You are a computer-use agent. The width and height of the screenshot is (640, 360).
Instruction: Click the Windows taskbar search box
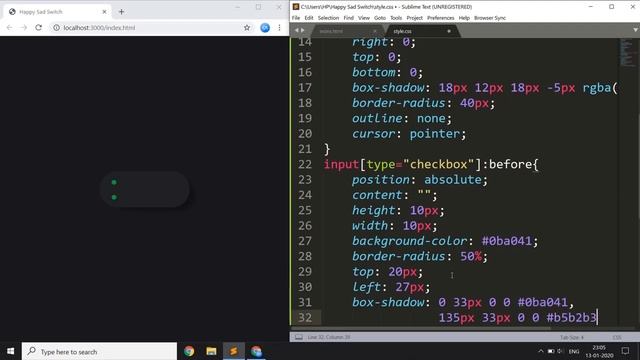[x=99, y=351]
